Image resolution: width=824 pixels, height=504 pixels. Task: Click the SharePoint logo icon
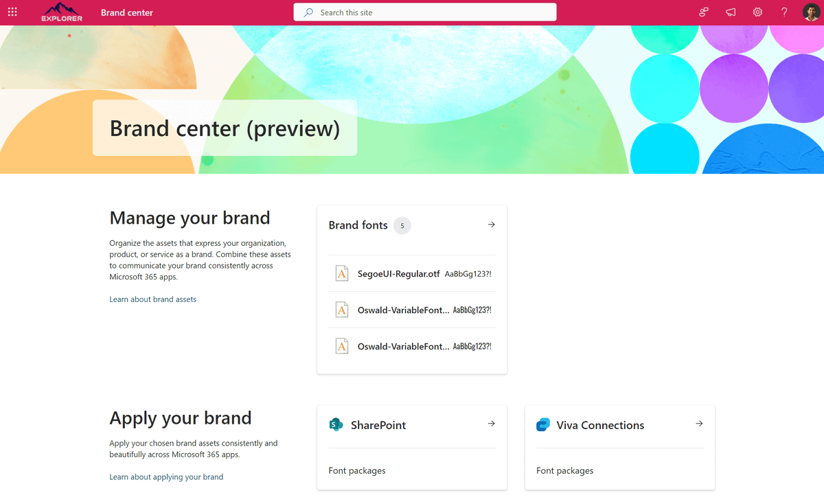(336, 424)
